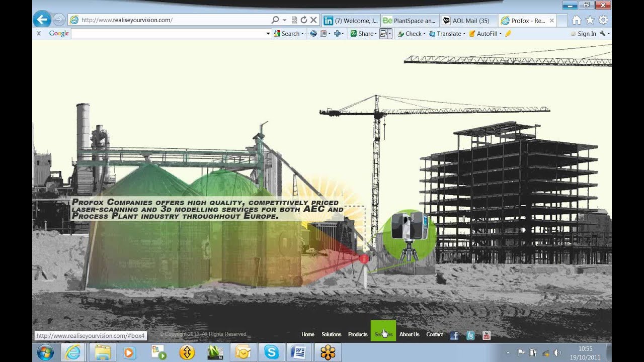The image size is (644, 362).
Task: Close the Google toolbar with its X
Action: point(39,34)
